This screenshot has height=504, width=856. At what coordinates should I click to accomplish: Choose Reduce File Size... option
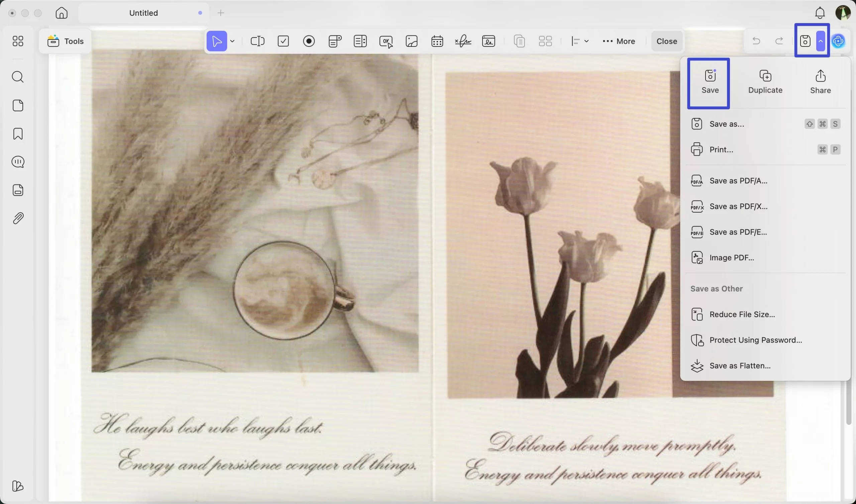click(742, 314)
